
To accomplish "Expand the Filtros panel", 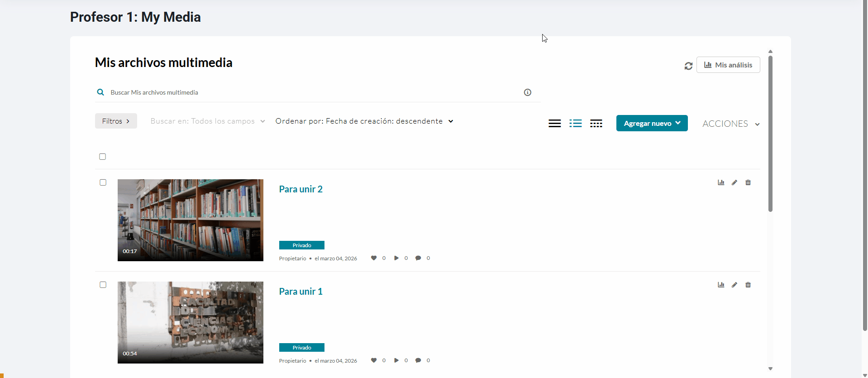I will [x=116, y=121].
